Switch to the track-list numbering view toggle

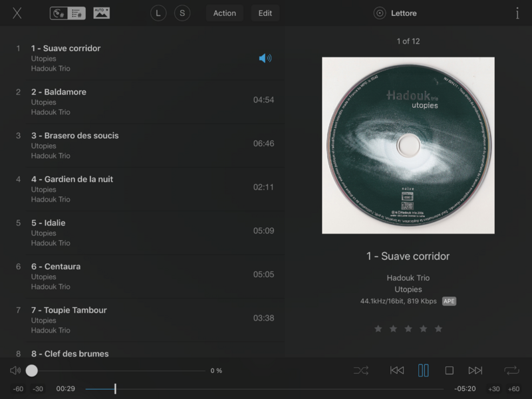click(76, 13)
